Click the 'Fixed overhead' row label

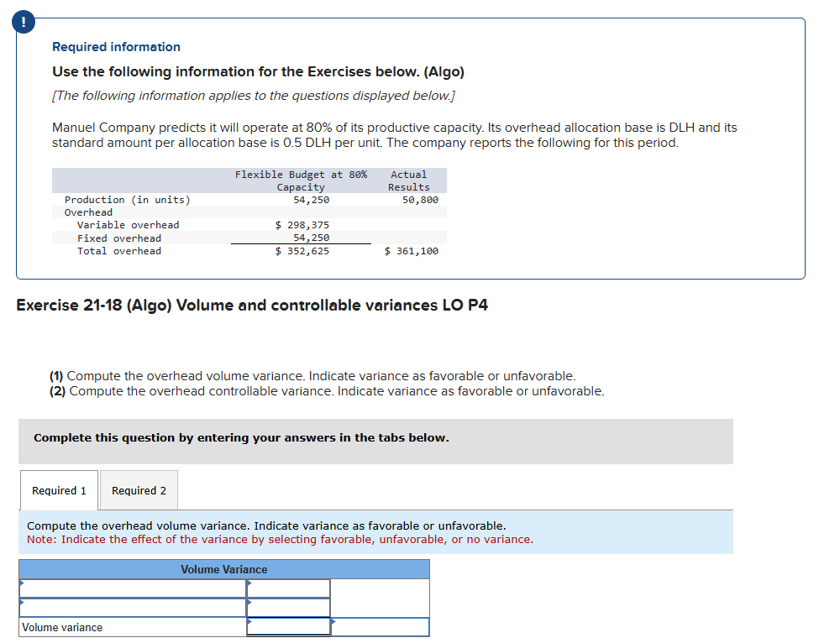tap(119, 238)
